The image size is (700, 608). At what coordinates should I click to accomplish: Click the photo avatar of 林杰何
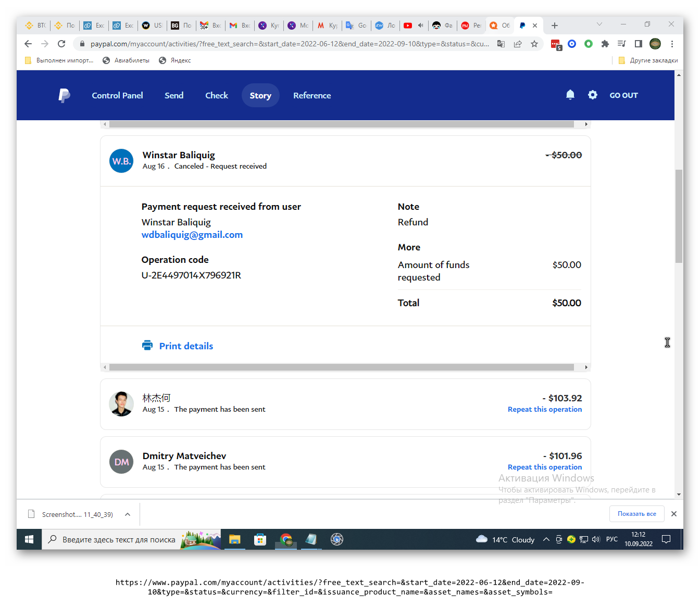pyautogui.click(x=121, y=404)
